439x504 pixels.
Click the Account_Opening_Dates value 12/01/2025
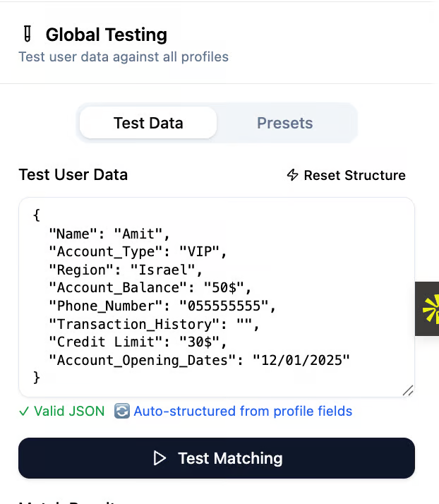[301, 361]
